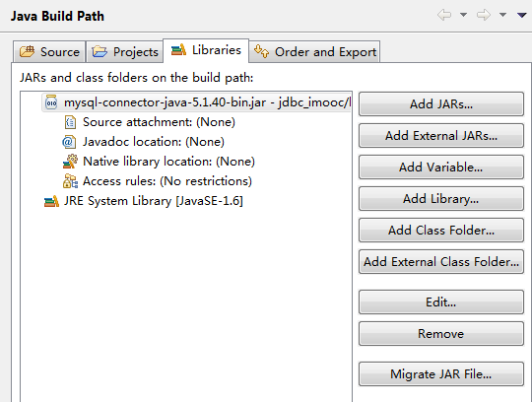The image size is (532, 402).
Task: Click the Add Class Folder... button
Action: point(441,231)
